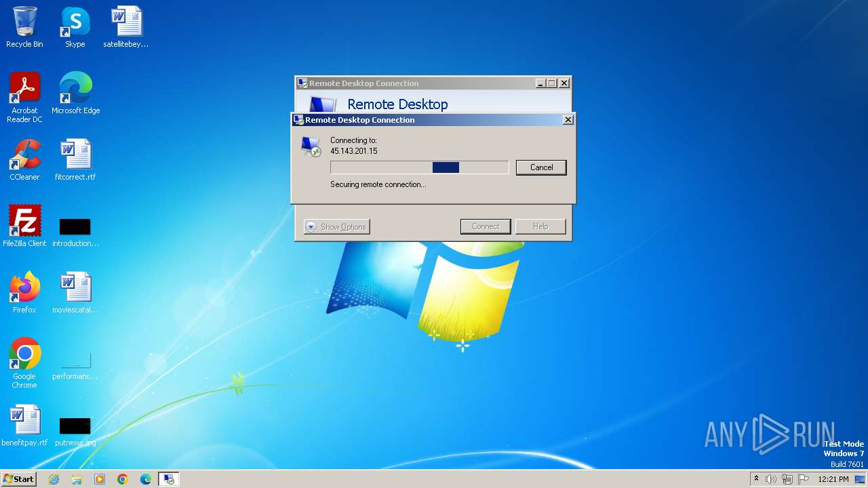
Task: Open Firefox desktop shortcut
Action: pos(24,292)
